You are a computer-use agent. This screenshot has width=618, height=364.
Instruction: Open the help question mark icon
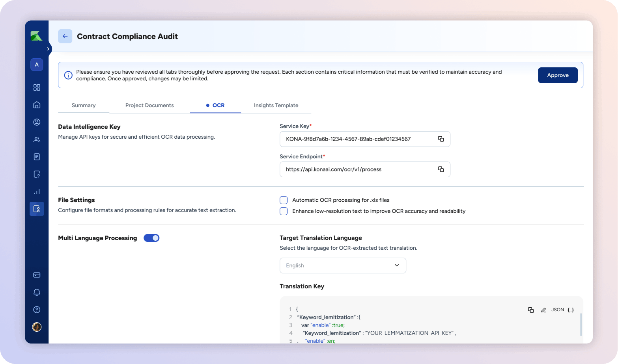[37, 310]
